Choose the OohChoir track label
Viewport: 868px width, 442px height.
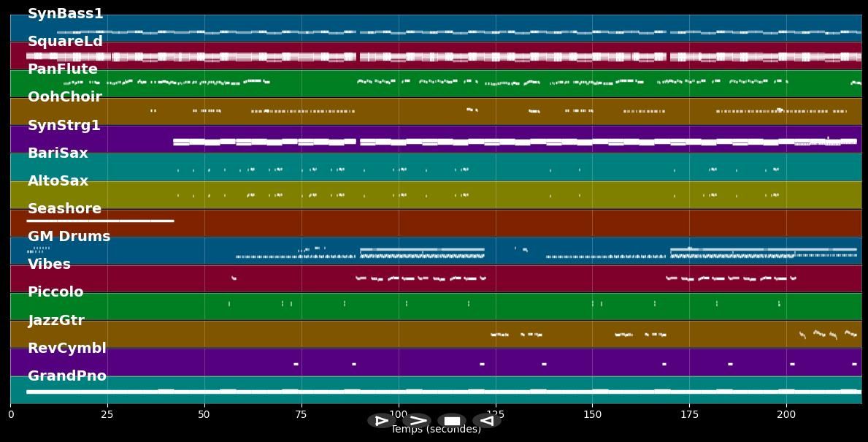[64, 97]
